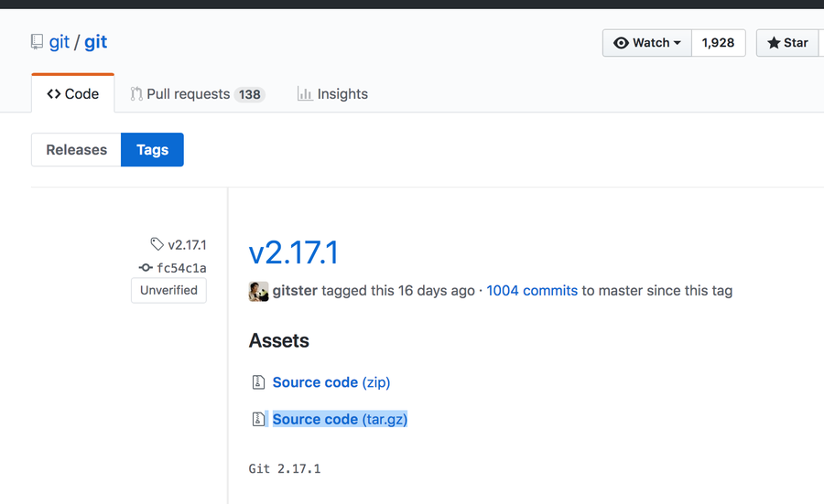824x504 pixels.
Task: Click the zip file icon beside Source code (zip)
Action: coord(258,382)
